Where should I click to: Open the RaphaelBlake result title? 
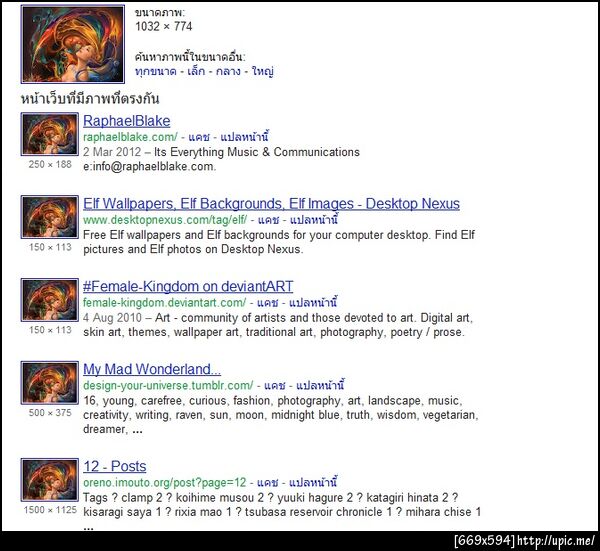click(127, 121)
